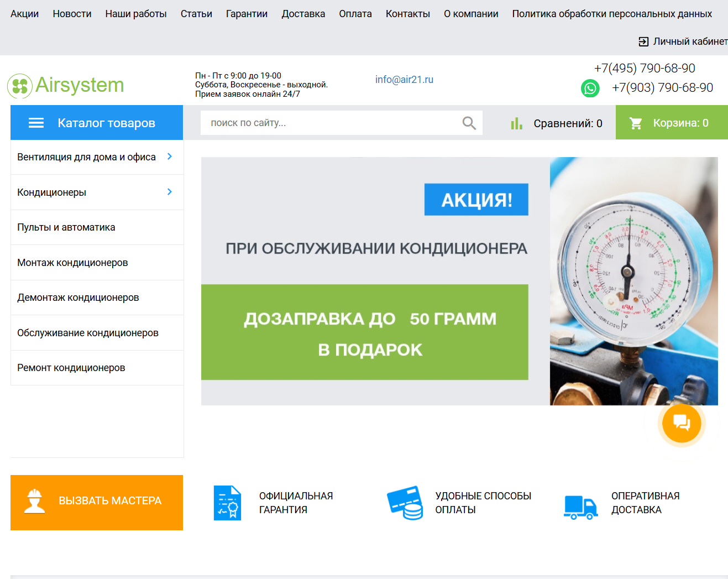This screenshot has height=579, width=728.
Task: Open the orange chat bubble icon
Action: click(681, 423)
